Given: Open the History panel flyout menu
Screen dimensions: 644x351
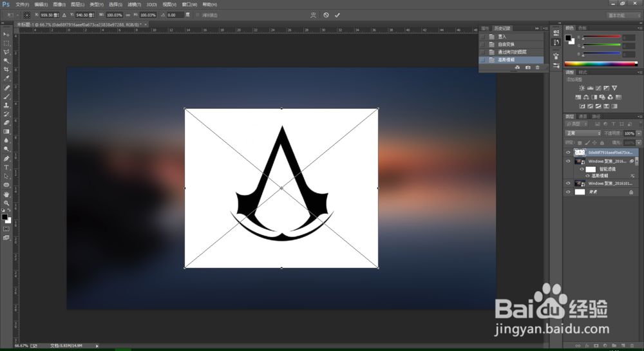Looking at the screenshot, I should point(545,28).
